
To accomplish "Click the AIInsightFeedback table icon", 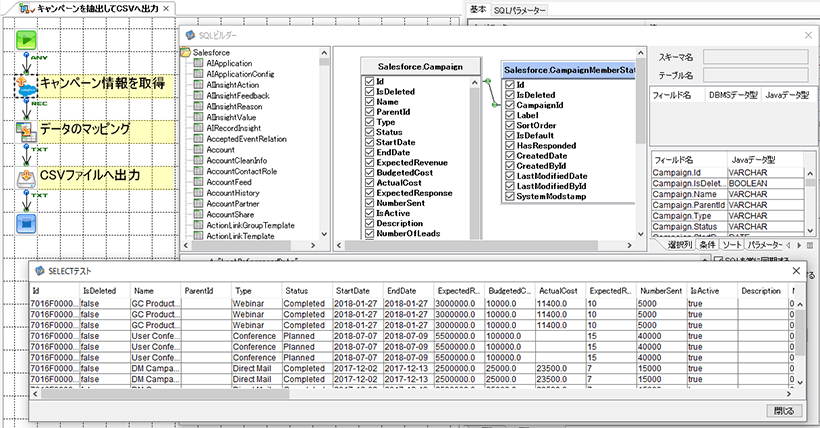I will pyautogui.click(x=198, y=96).
